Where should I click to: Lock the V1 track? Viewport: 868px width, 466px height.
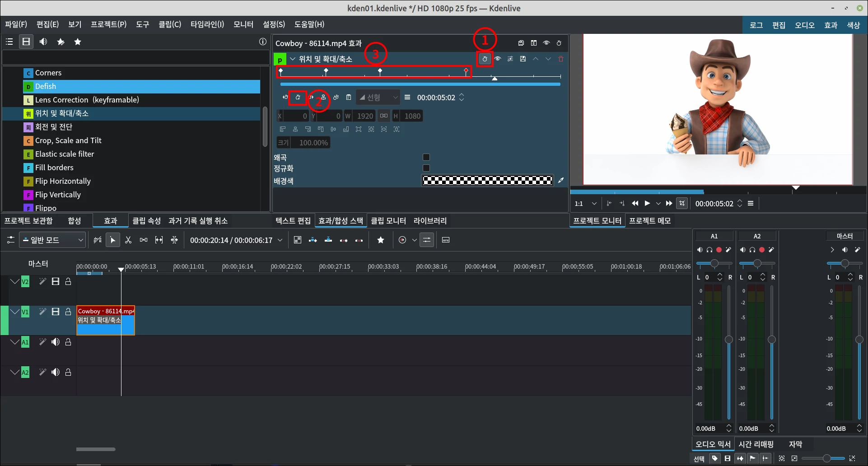(68, 312)
